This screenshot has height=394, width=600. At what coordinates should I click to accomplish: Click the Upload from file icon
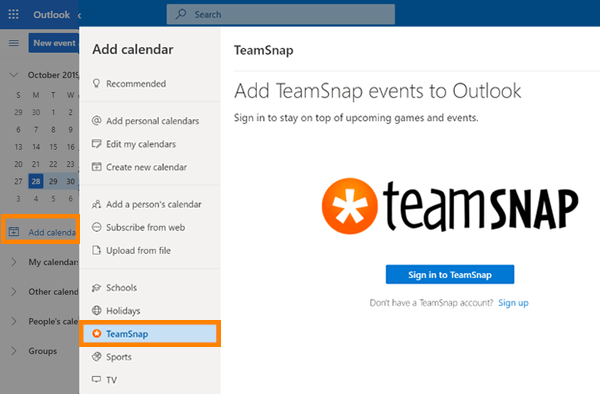[x=96, y=250]
